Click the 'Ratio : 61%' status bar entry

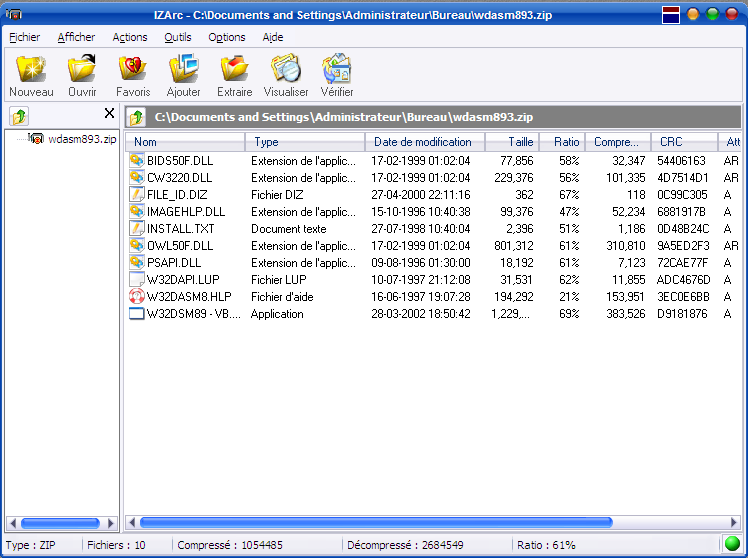[546, 545]
